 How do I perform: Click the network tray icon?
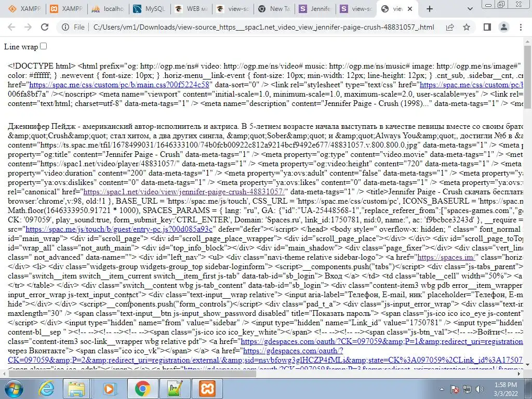467,389
